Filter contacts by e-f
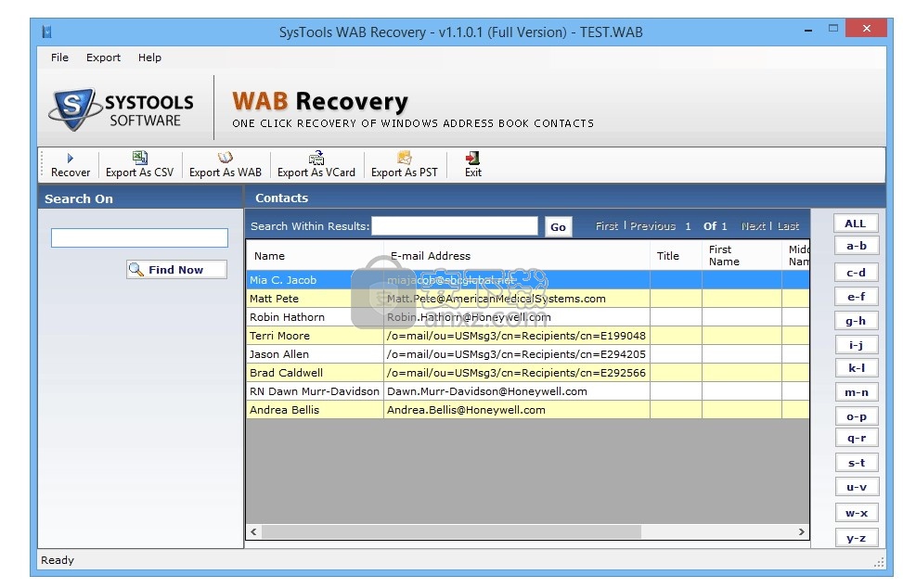The width and height of the screenshot is (903, 588). [857, 296]
